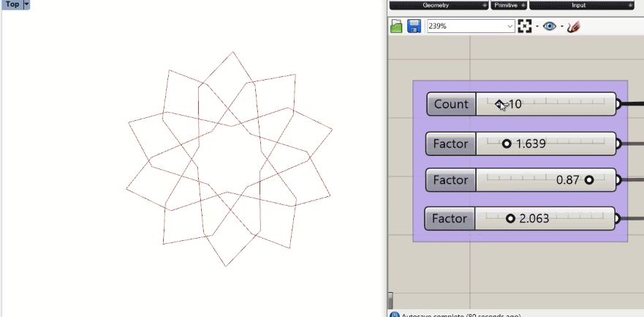Select the Factor label of the 1.639 slider
Screen dimensions: 644x317
point(450,144)
